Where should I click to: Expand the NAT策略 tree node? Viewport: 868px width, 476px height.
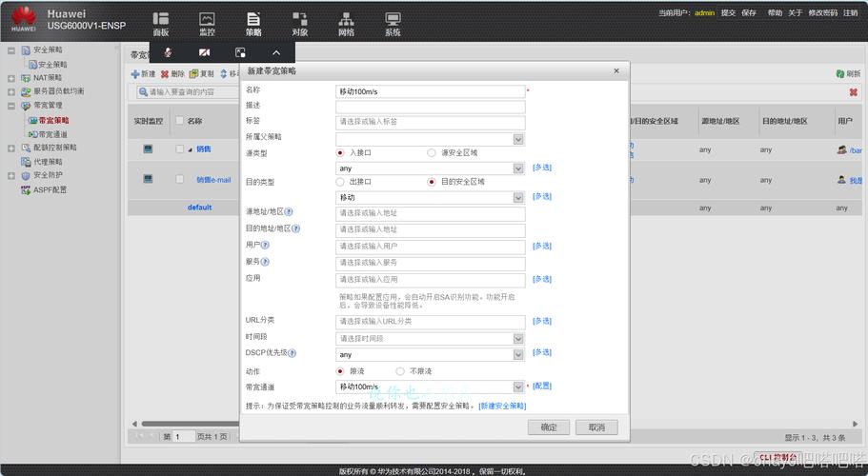11,78
